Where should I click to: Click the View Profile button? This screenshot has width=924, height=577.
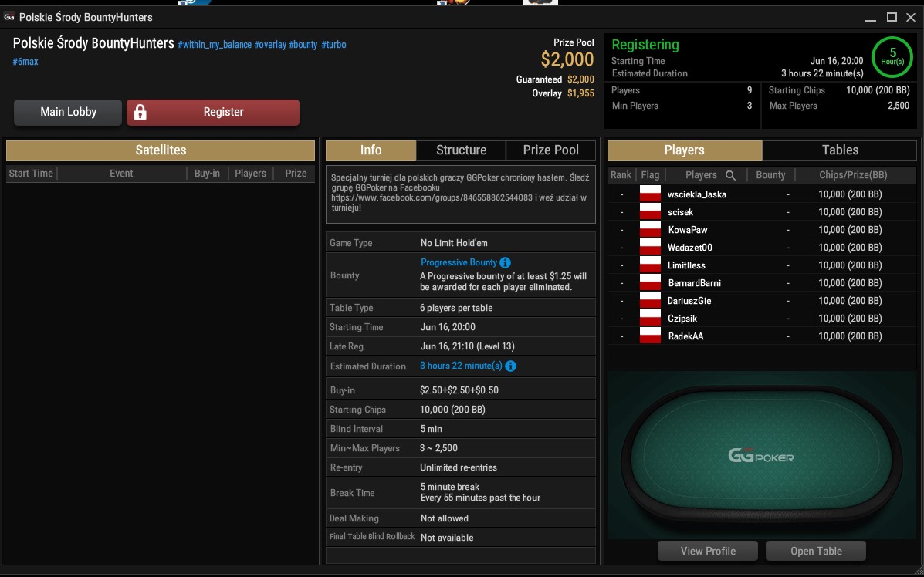pos(708,551)
